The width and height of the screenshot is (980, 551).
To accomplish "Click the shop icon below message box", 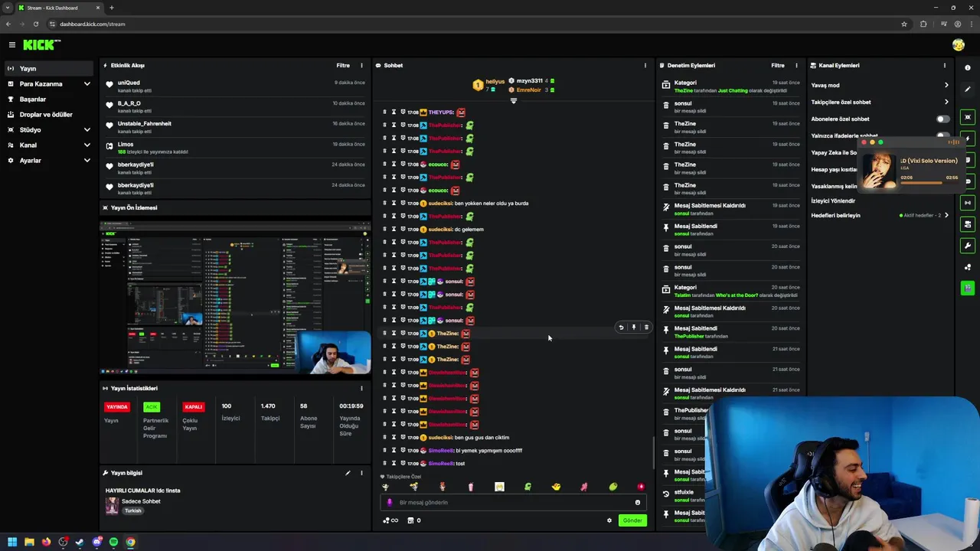I will [410, 520].
